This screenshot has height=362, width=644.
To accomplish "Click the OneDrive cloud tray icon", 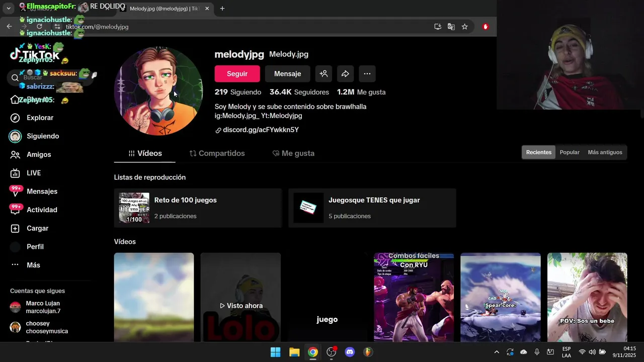I will (x=524, y=352).
